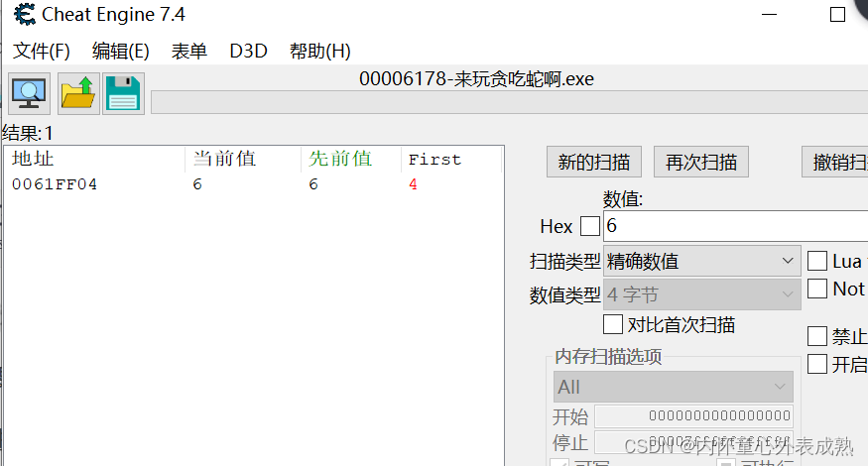Viewport: 868px width, 466px height.
Task: Click the 停止 address field
Action: [694, 442]
